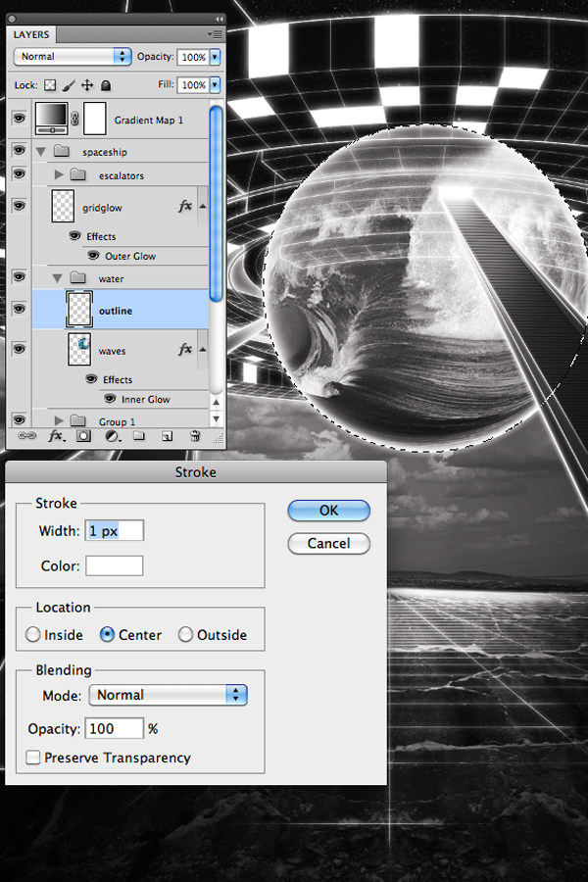The width and height of the screenshot is (588, 882).
Task: Open Stroke blending Mode dropdown
Action: pos(168,695)
